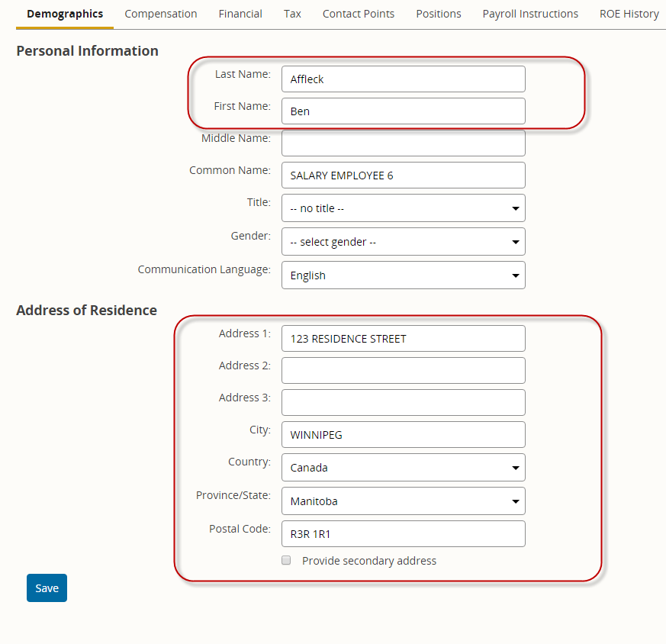Image resolution: width=666 pixels, height=644 pixels.
Task: Open the Financial tab
Action: point(240,14)
